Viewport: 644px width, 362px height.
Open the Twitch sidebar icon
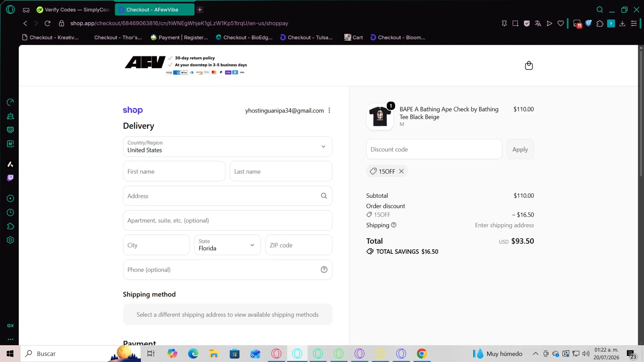coord(10,178)
